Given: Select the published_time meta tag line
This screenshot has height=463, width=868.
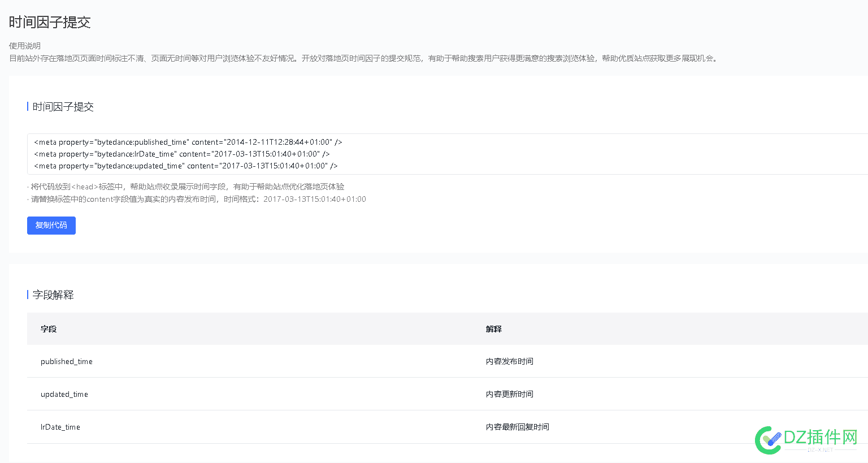Looking at the screenshot, I should pyautogui.click(x=188, y=142).
